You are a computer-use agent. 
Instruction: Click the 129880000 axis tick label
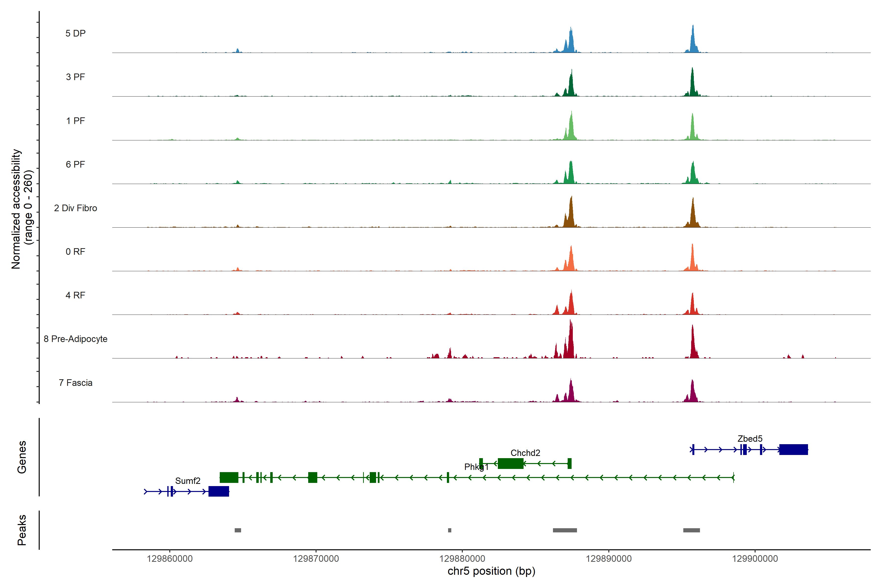462,559
